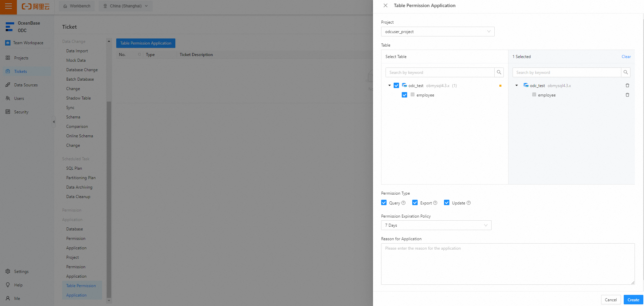Image resolution: width=644 pixels, height=306 pixels.
Task: Select Schema Comparison ticket type
Action: tap(77, 122)
